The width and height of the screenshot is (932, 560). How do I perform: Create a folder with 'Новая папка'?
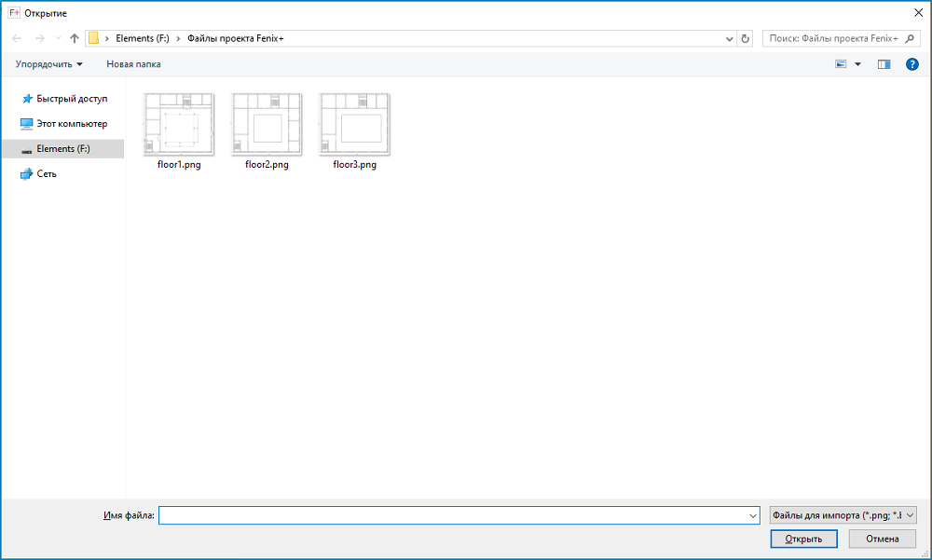[x=133, y=64]
